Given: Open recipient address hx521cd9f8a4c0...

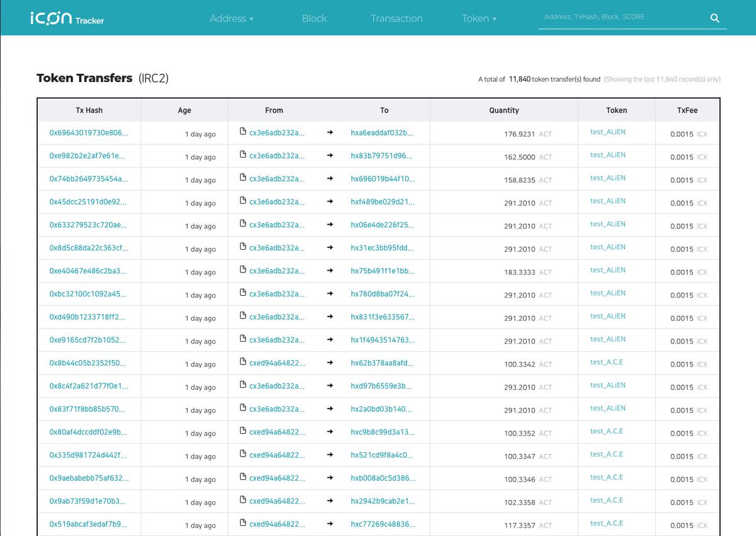Looking at the screenshot, I should click(x=382, y=455).
